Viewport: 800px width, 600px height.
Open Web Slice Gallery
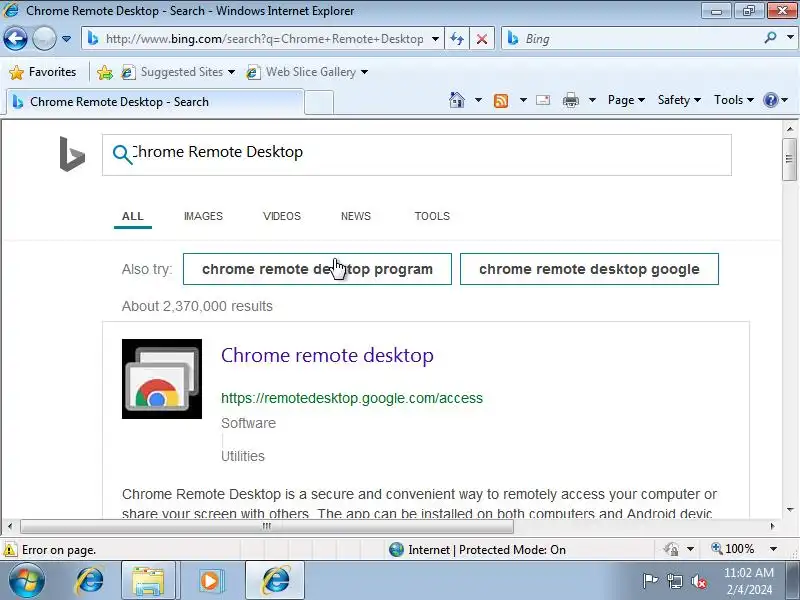(307, 72)
